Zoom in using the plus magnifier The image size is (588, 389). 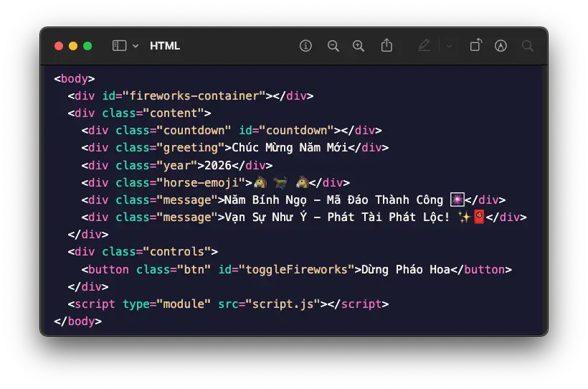(x=359, y=46)
